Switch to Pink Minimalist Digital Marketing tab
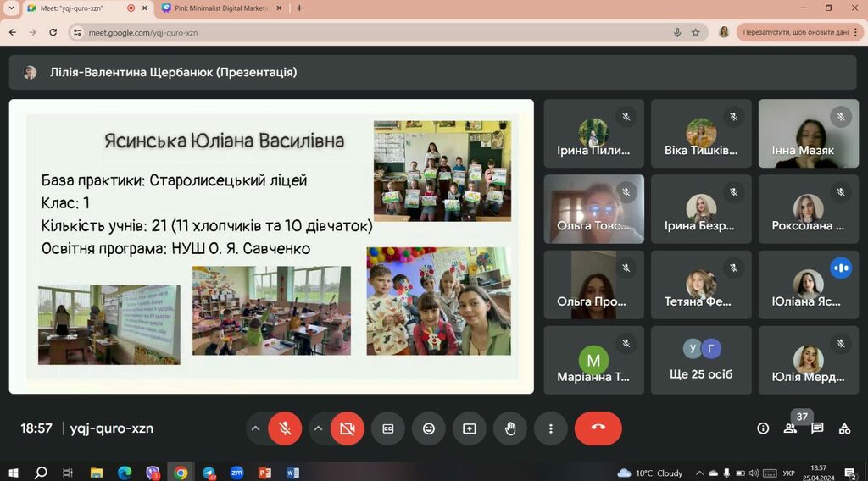 pos(221,8)
